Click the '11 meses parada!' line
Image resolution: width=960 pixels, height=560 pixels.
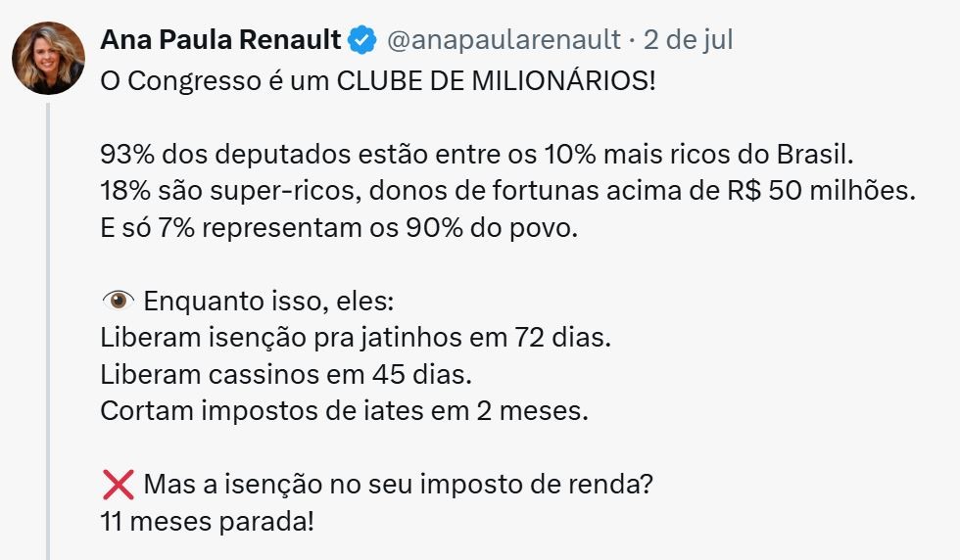coord(207,521)
